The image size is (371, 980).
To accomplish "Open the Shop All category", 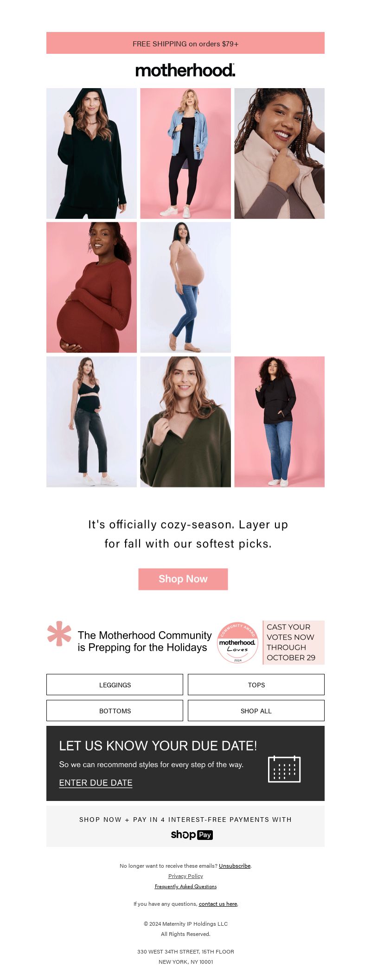I will coord(256,711).
